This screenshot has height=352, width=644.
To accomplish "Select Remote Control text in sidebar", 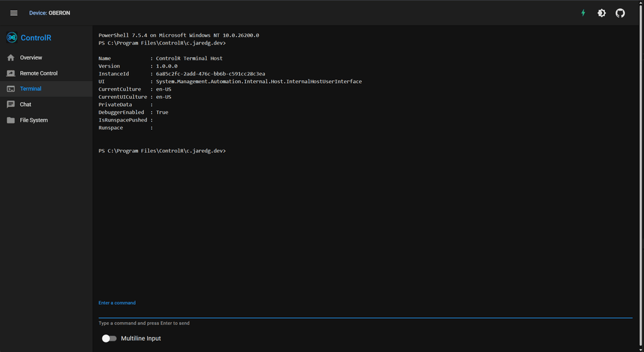I will click(x=38, y=73).
